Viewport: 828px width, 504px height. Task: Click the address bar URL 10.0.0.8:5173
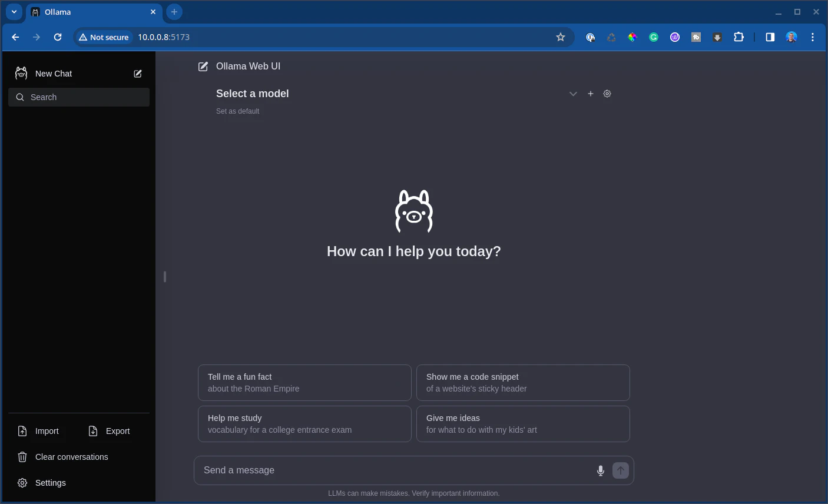[x=164, y=37]
